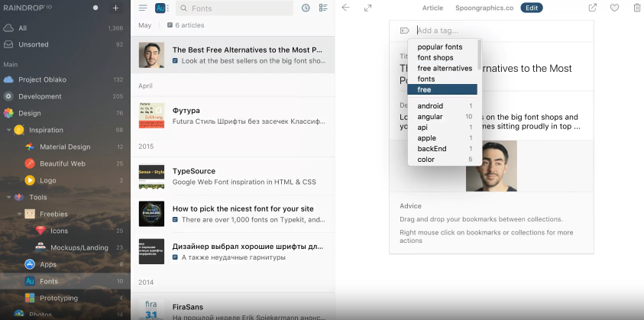Viewport: 644px width, 320px height.
Task: Click the Material Design pinwheel icon
Action: (30, 147)
